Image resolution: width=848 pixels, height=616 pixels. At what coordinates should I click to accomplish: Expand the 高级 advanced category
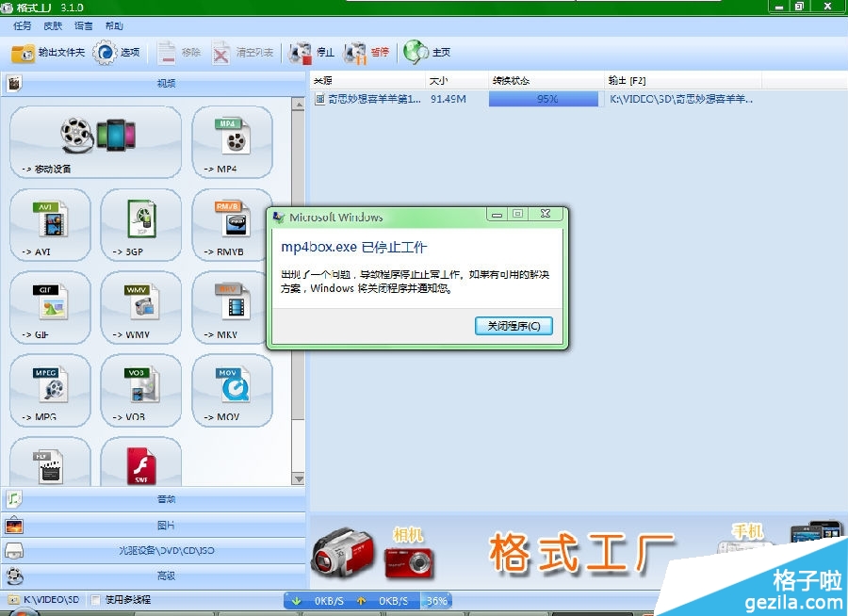pyautogui.click(x=154, y=576)
